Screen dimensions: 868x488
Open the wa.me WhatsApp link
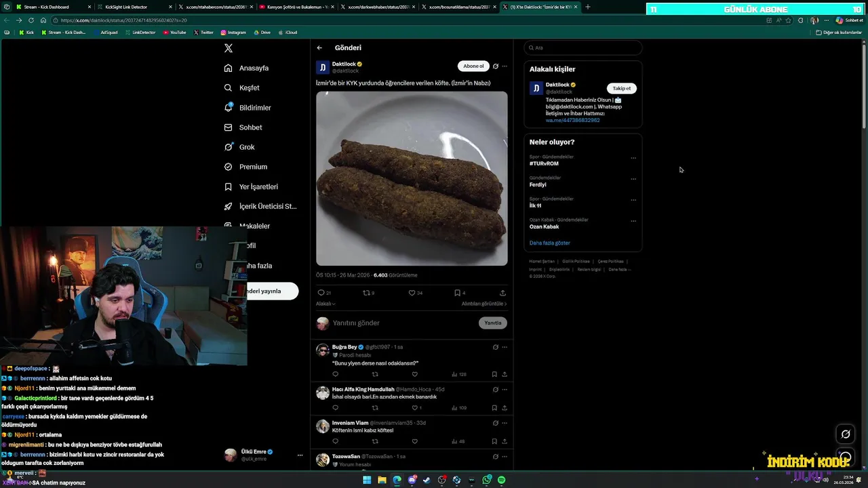coord(572,120)
